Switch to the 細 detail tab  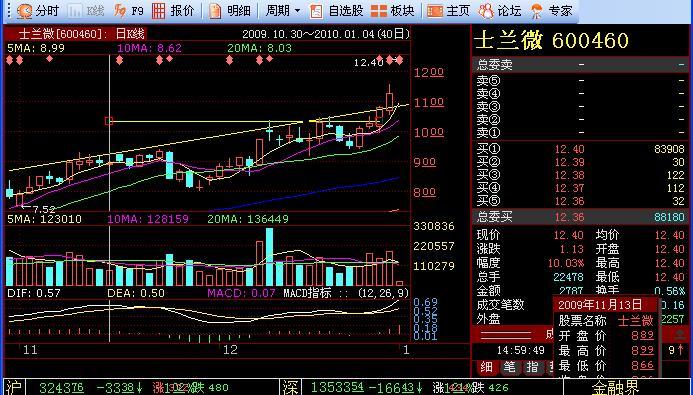click(x=486, y=367)
